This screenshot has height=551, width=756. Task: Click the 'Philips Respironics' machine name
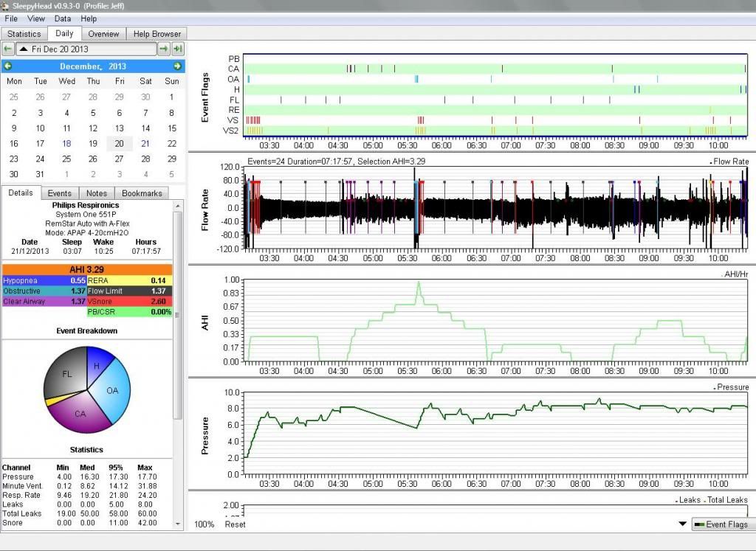click(86, 205)
